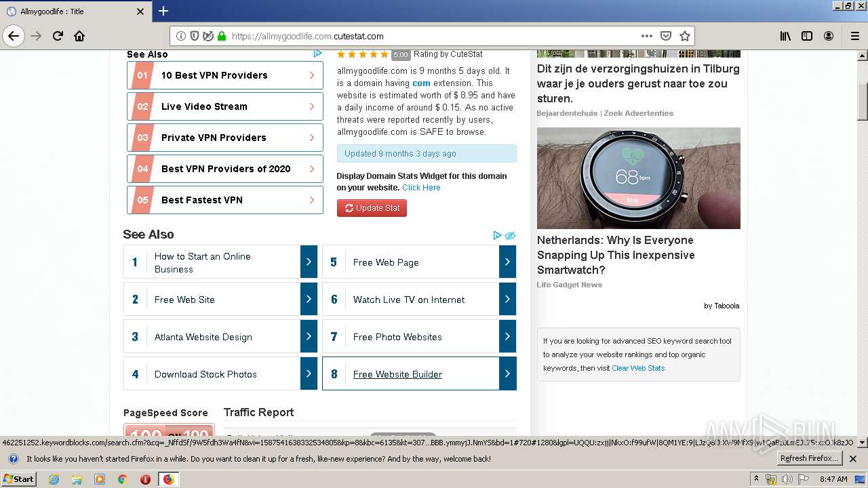The height and width of the screenshot is (488, 868).
Task: Follow the Click Here widget link
Action: pyautogui.click(x=421, y=188)
